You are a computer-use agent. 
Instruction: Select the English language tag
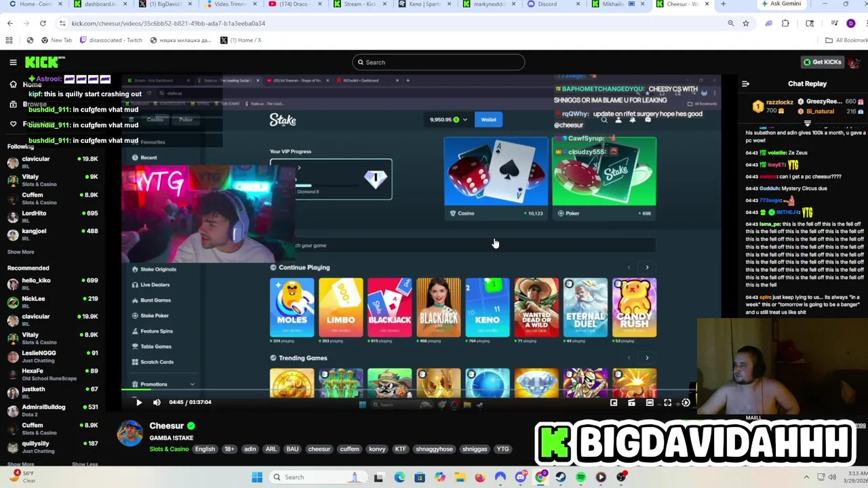pyautogui.click(x=205, y=449)
